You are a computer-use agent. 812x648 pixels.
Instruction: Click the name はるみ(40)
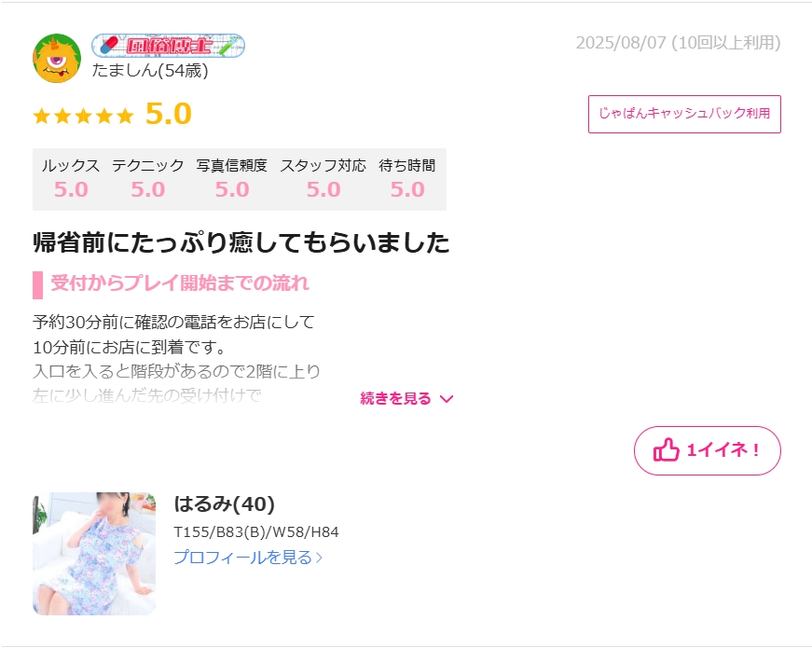tap(225, 504)
